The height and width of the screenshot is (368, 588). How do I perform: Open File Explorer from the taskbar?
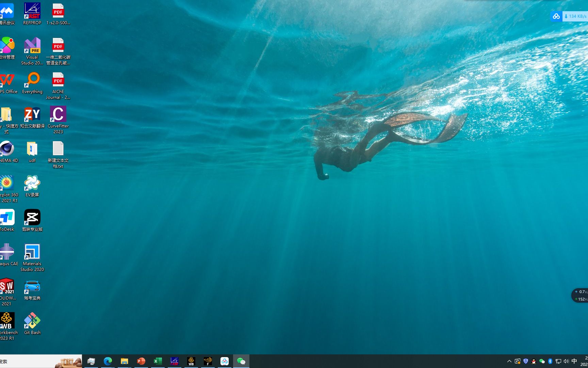click(124, 361)
